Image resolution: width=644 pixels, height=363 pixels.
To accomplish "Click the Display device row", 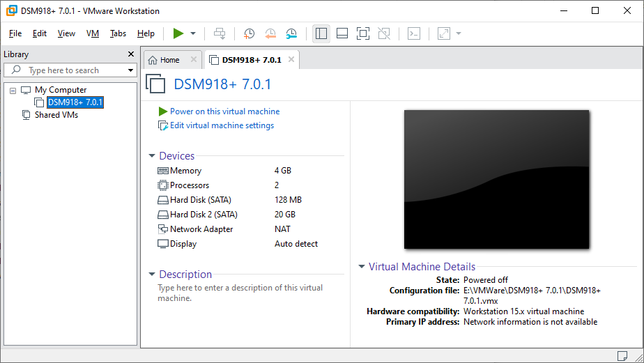I will [x=183, y=244].
